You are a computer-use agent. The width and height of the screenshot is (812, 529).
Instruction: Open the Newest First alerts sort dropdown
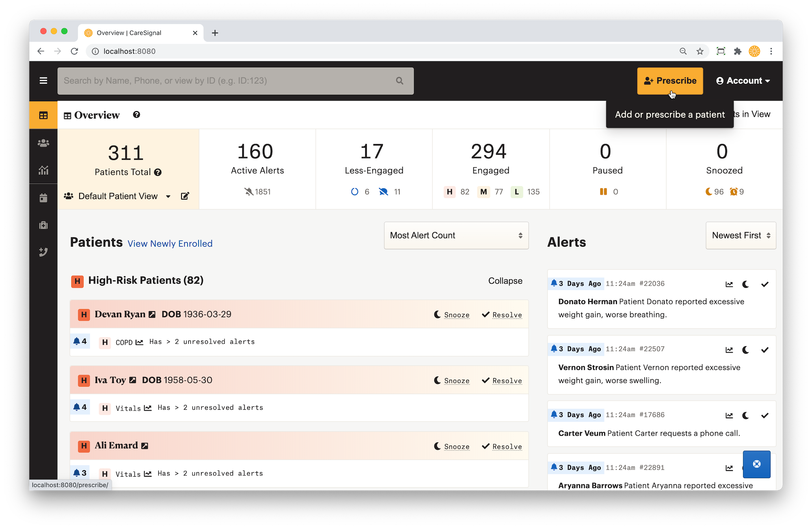(741, 235)
